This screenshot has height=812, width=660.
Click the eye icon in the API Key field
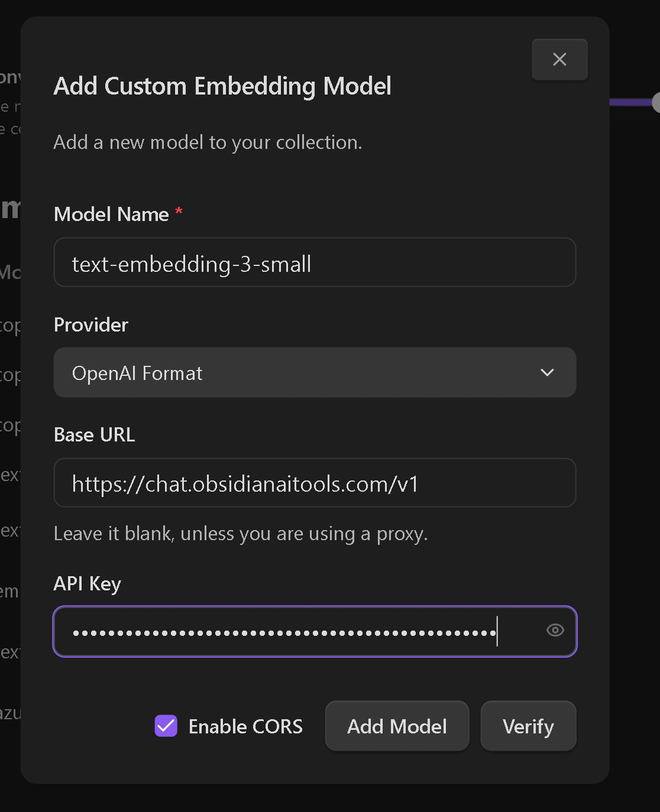click(x=555, y=631)
